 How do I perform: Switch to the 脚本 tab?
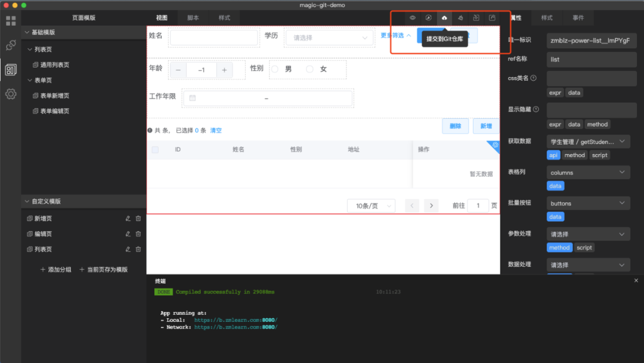193,18
